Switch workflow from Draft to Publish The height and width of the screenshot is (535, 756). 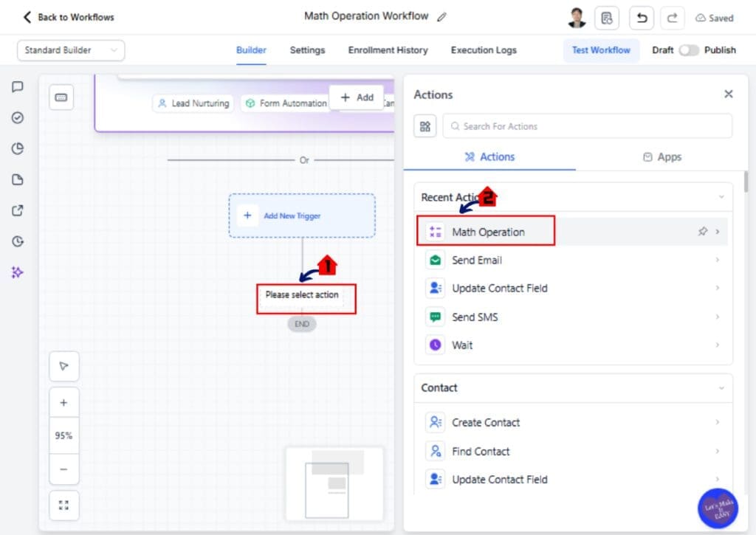[x=690, y=50]
